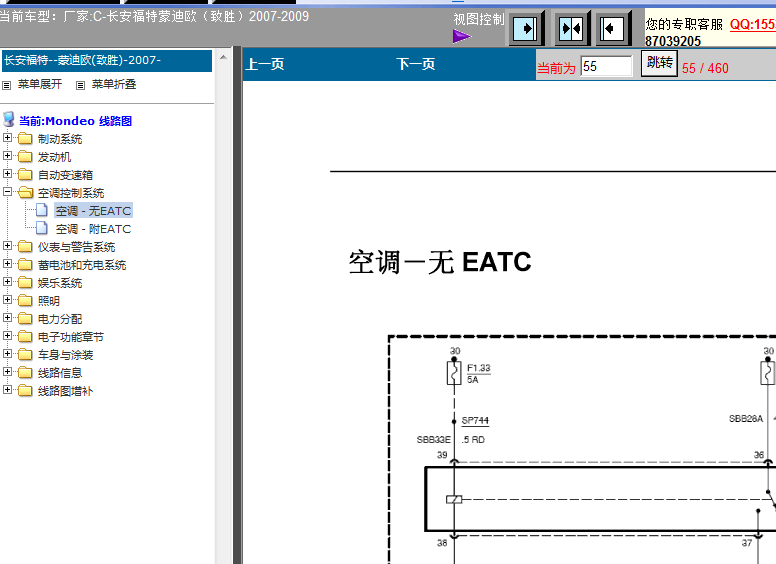Screen dimensions: 776x564
Task: Click the F1.33 fuse label in diagram
Action: click(479, 368)
